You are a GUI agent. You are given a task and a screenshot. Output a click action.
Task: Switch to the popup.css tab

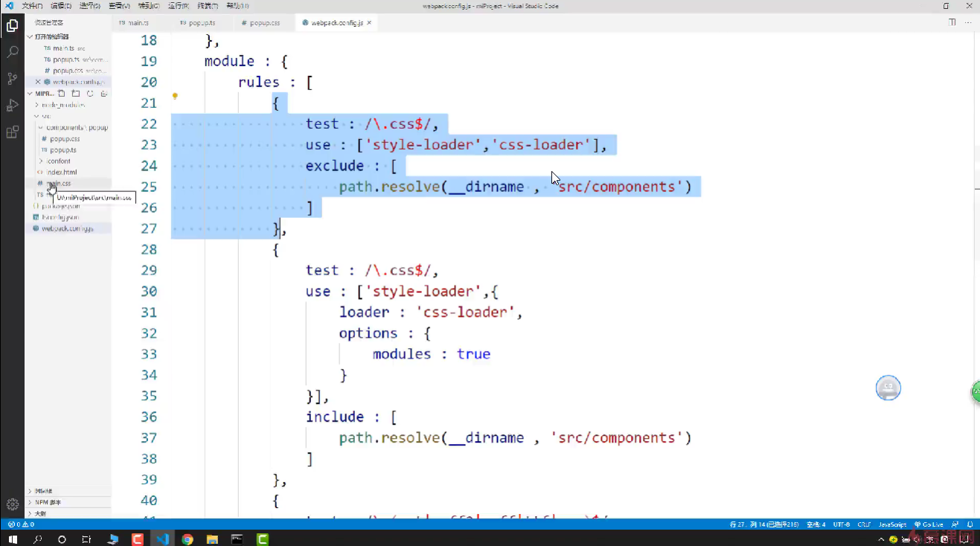coord(264,23)
